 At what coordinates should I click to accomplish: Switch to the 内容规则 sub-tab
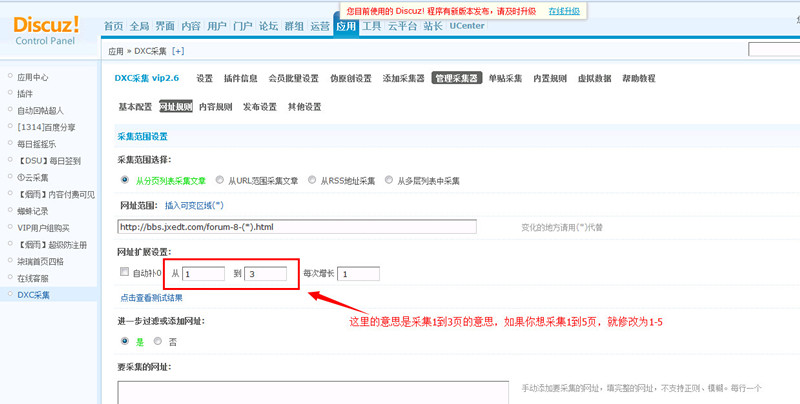coord(215,107)
